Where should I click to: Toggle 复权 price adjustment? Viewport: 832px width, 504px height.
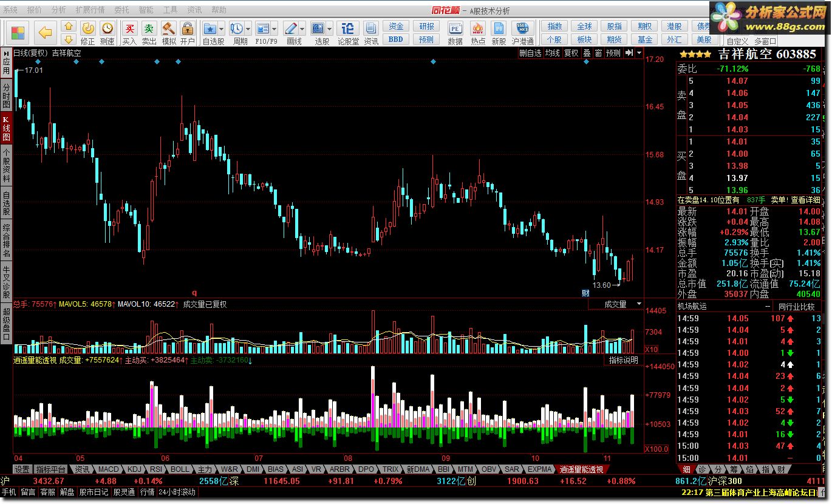(x=571, y=53)
